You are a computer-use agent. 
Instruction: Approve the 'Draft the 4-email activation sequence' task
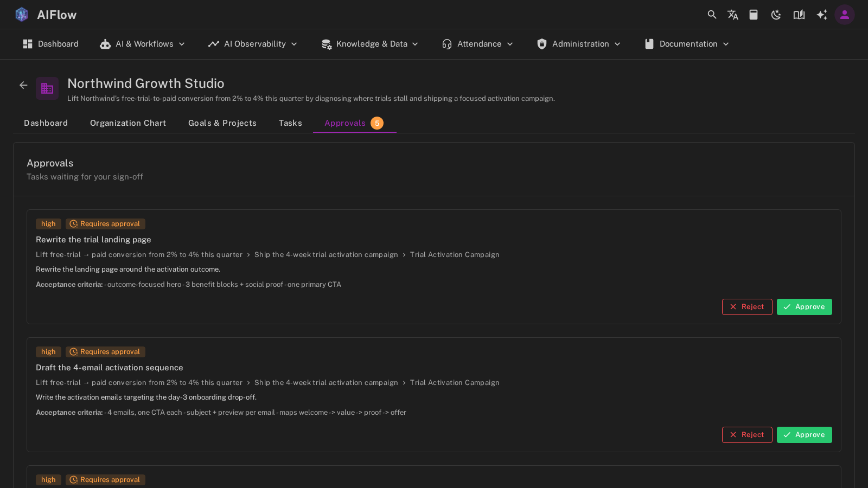[x=805, y=435]
